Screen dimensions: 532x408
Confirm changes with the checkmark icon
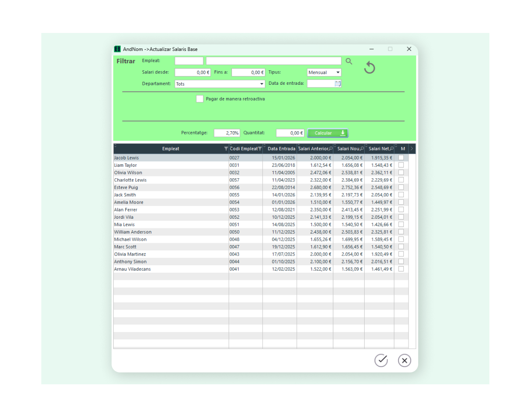(381, 360)
